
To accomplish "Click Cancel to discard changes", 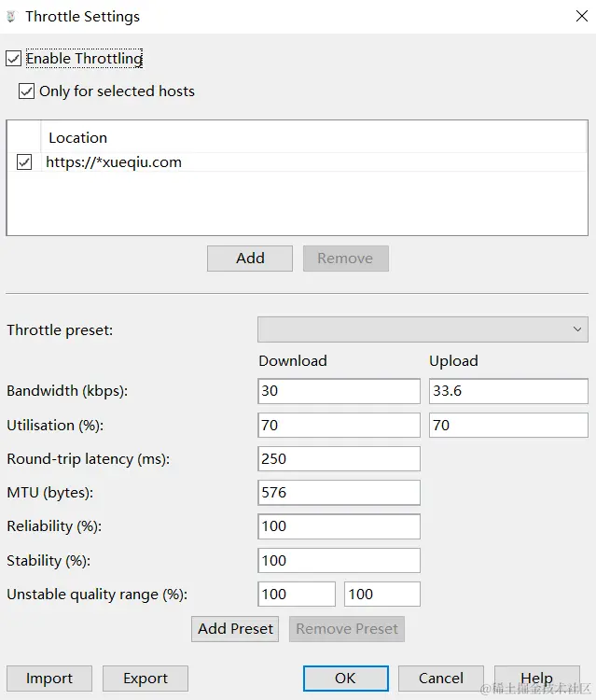I will (441, 679).
